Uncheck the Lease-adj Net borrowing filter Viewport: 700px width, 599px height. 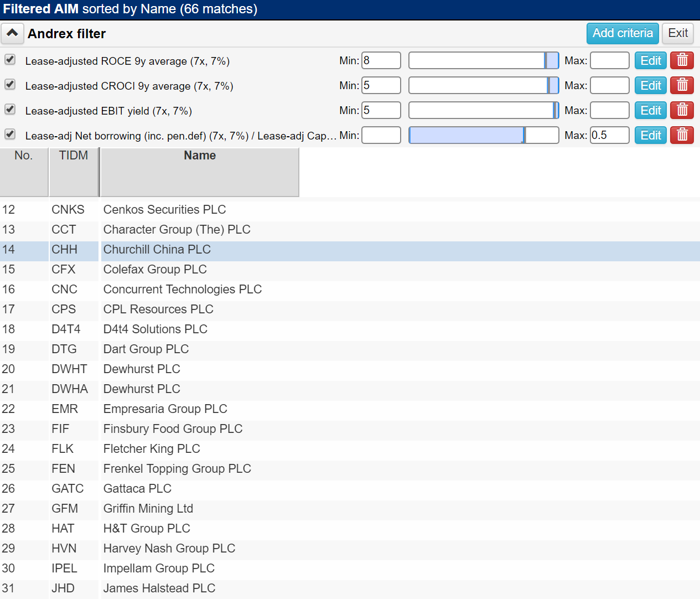pyautogui.click(x=10, y=134)
